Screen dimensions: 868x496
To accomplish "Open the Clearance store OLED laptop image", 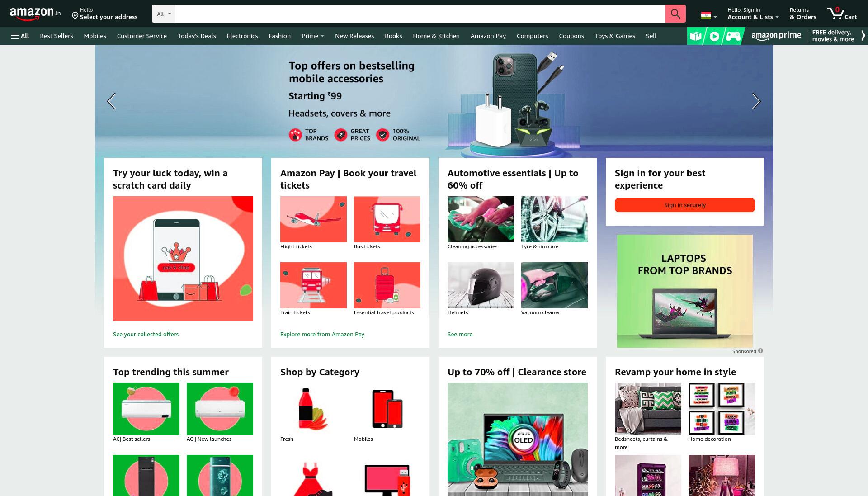I will click(x=518, y=439).
